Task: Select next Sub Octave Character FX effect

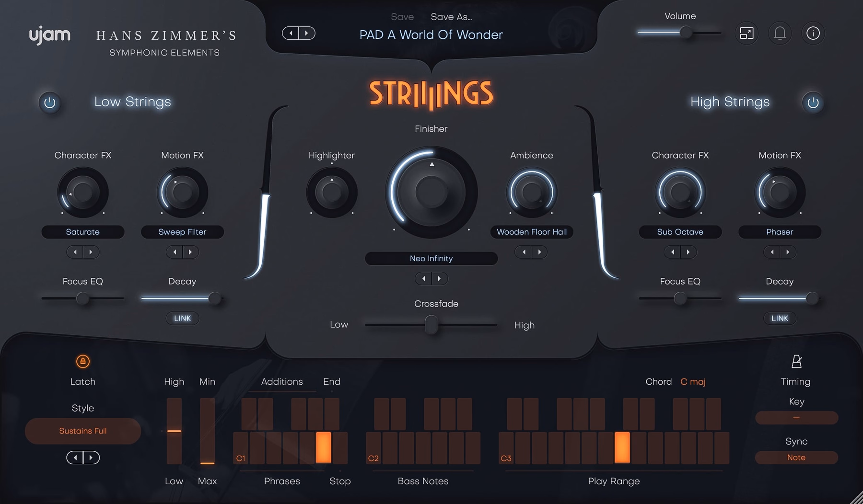Action: click(688, 252)
